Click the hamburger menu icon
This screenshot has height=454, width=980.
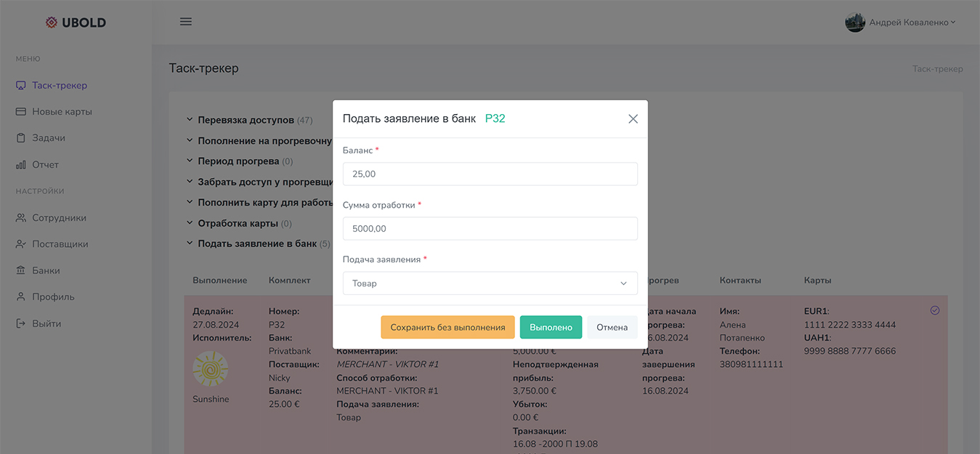pos(186,22)
